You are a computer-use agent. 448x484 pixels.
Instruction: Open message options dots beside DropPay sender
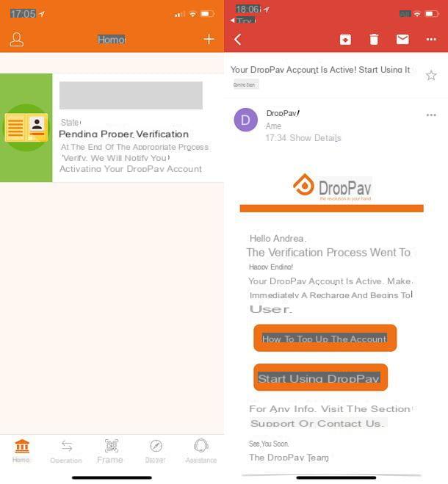(431, 115)
